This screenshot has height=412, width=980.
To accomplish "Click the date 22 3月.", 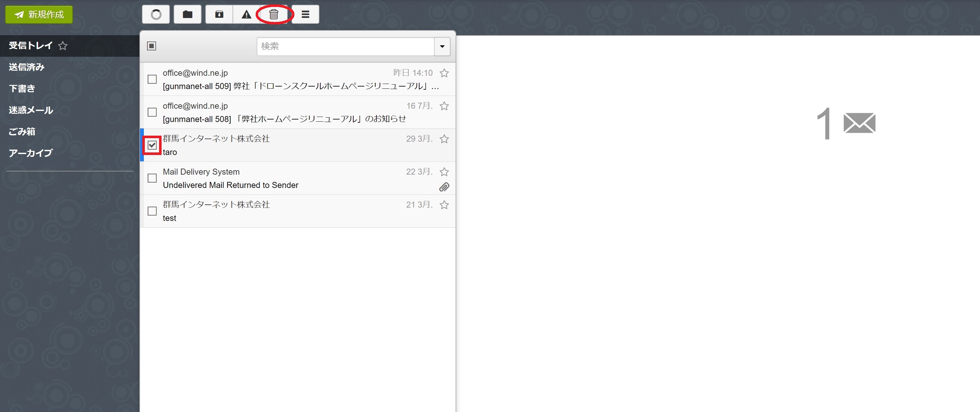I will point(419,172).
